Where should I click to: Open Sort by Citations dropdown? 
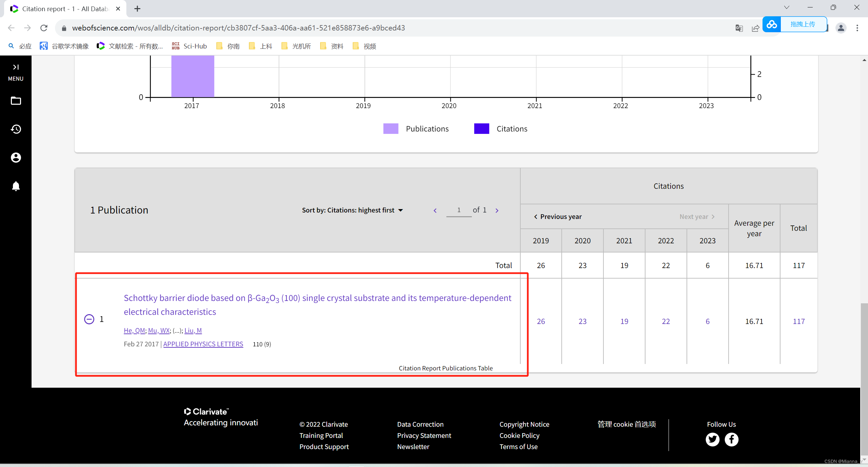point(352,210)
